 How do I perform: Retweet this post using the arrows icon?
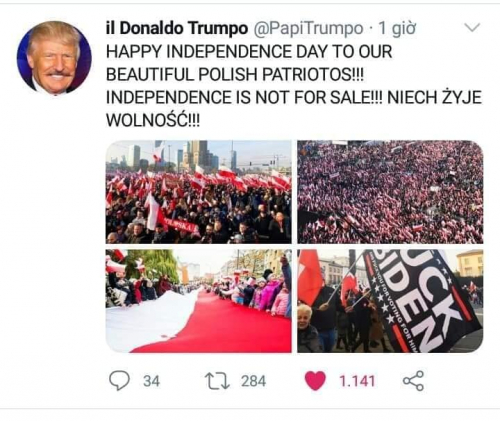pos(217,381)
